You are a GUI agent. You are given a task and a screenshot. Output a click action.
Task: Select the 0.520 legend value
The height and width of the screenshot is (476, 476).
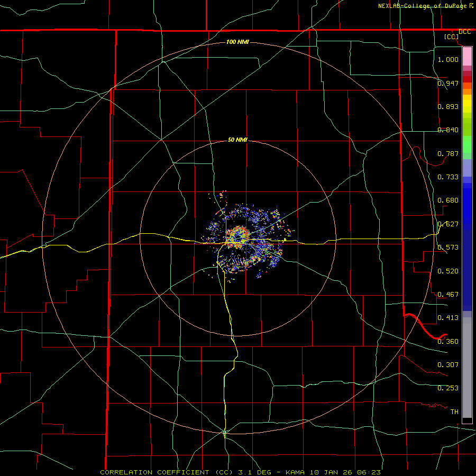click(x=448, y=271)
